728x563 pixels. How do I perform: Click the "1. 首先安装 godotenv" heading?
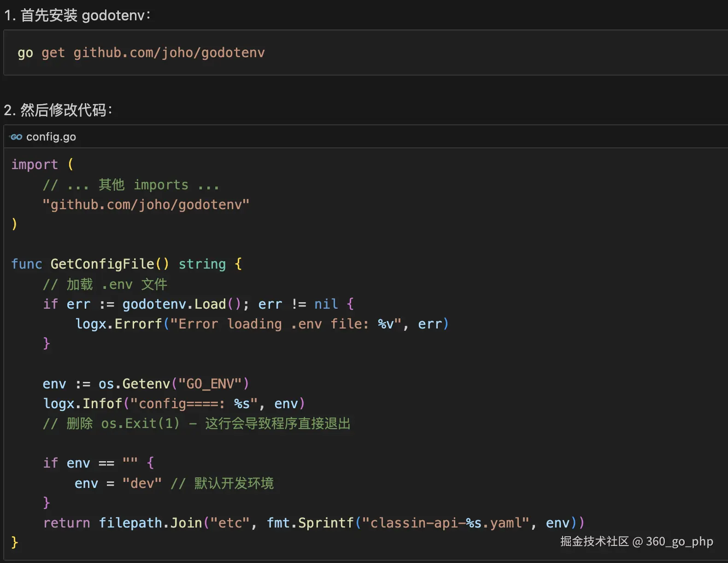pos(77,15)
